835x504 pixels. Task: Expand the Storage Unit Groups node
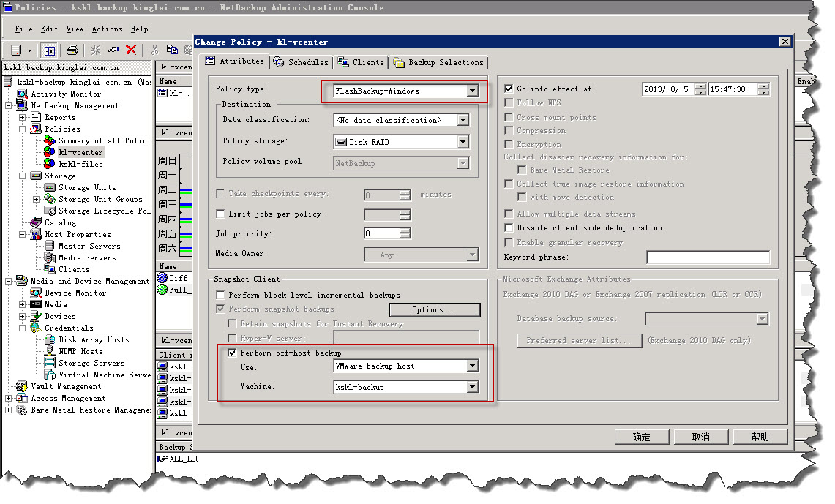click(36, 199)
